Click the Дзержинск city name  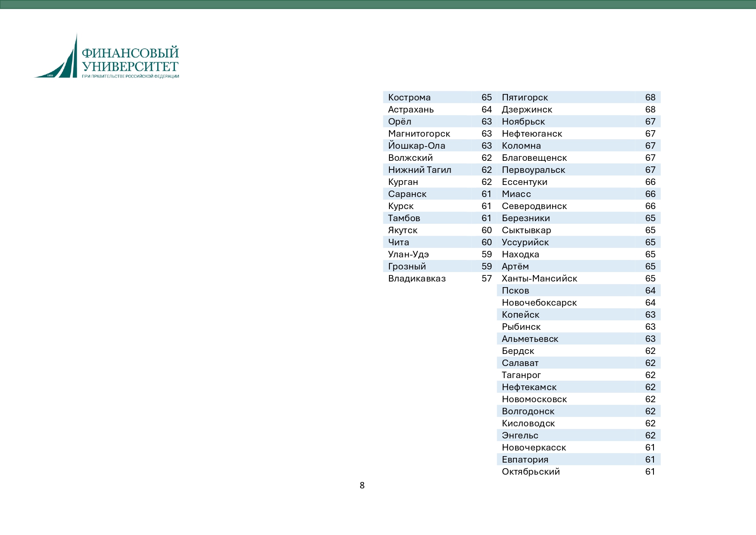click(x=527, y=110)
